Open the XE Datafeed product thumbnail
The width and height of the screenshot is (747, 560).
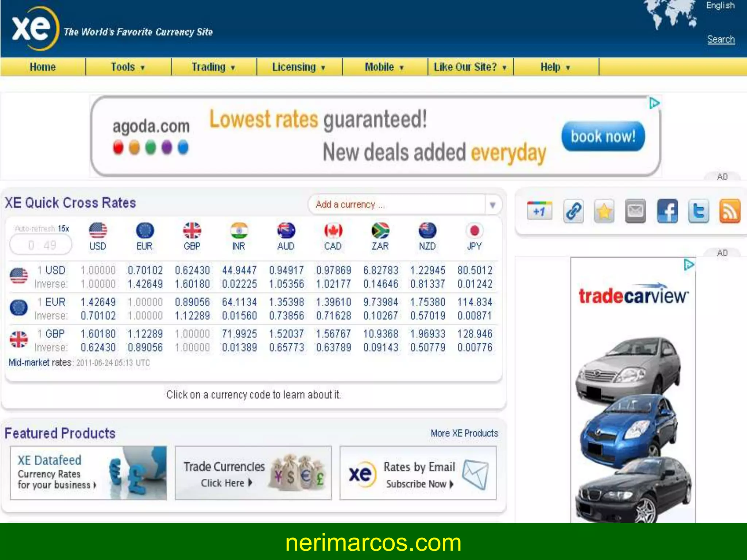pos(88,473)
